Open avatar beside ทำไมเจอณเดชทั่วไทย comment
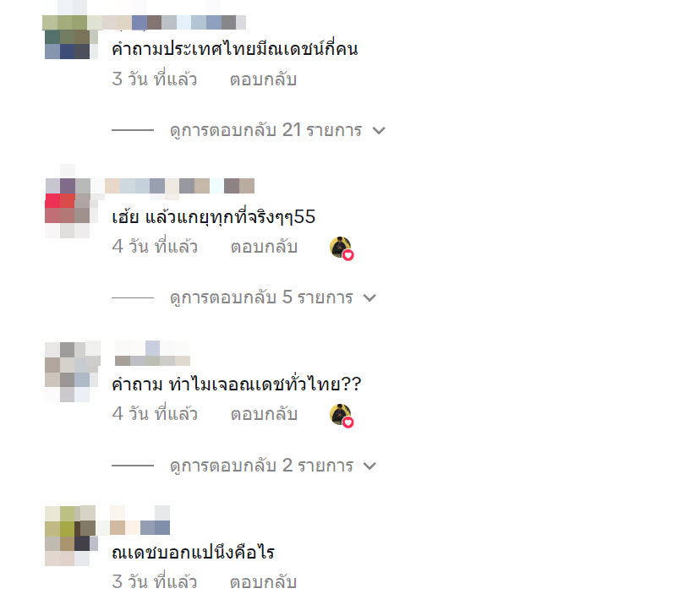The image size is (695, 616). pos(72,371)
